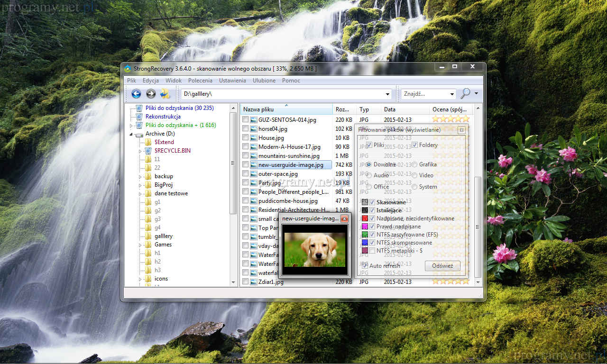The image size is (607, 364).
Task: Click the folder-up icon in the toolbar
Action: (165, 94)
